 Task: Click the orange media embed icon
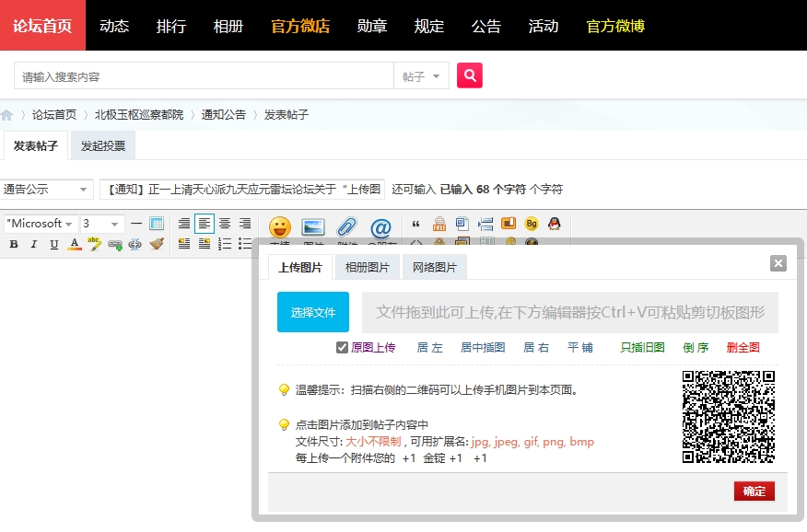coord(508,224)
